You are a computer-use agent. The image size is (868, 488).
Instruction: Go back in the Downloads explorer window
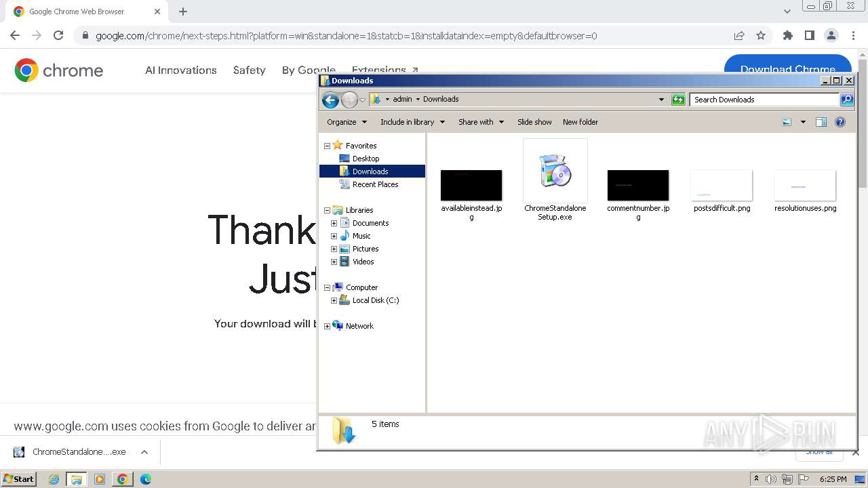pos(330,100)
